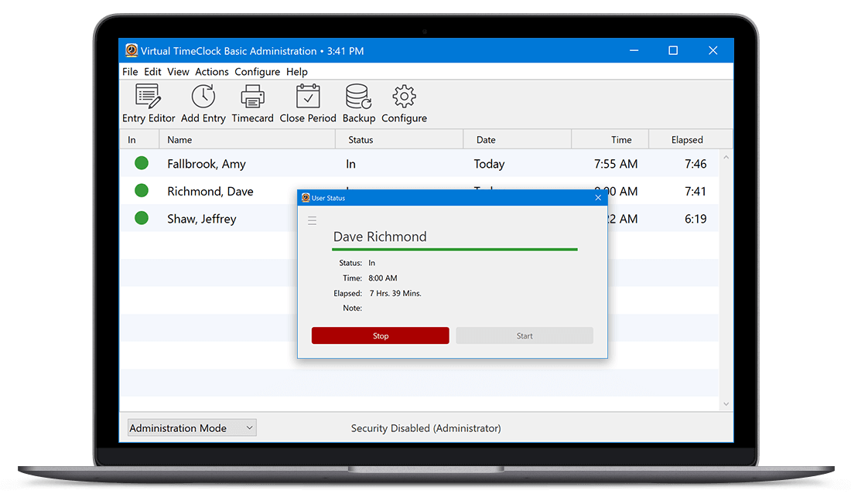Open the hamburger menu in User Status dialog

312,220
